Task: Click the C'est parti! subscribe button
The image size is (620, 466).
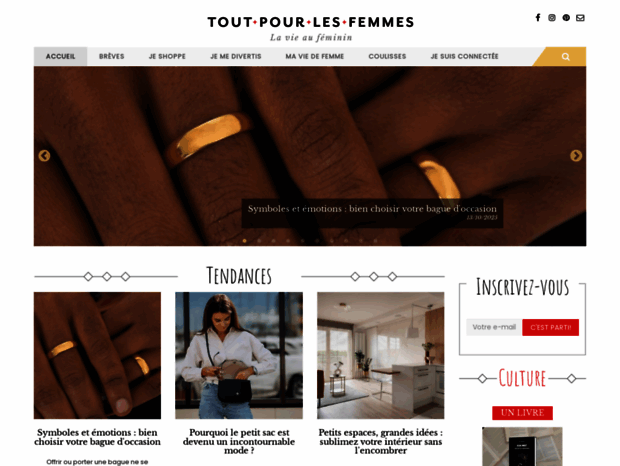Action: click(x=550, y=327)
